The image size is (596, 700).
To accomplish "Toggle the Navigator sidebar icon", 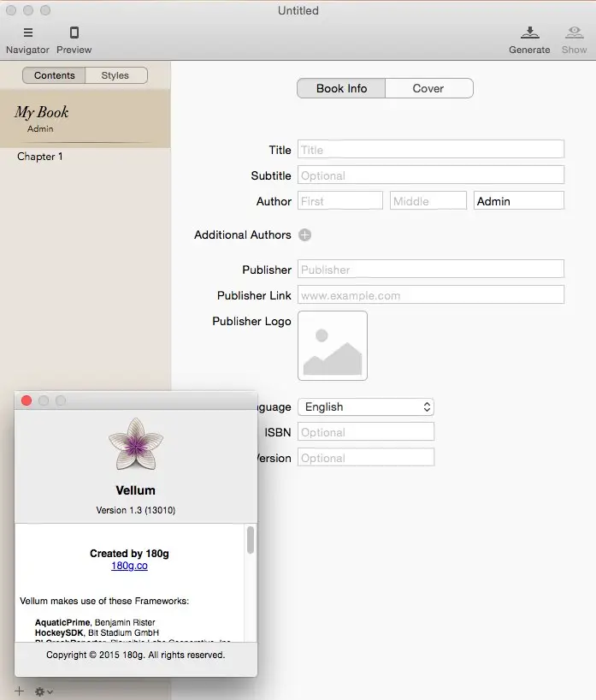I will [x=27, y=33].
